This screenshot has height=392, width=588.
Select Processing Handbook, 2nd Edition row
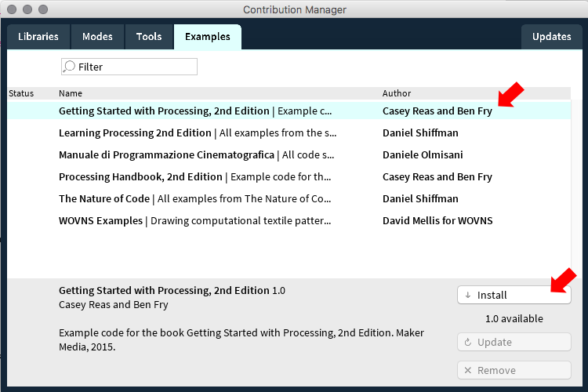point(289,176)
